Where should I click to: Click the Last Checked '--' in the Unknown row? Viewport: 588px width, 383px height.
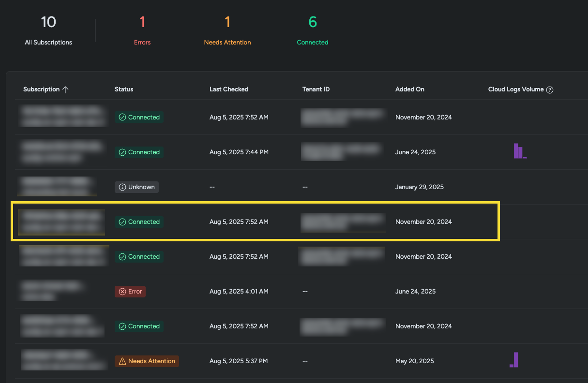click(212, 187)
